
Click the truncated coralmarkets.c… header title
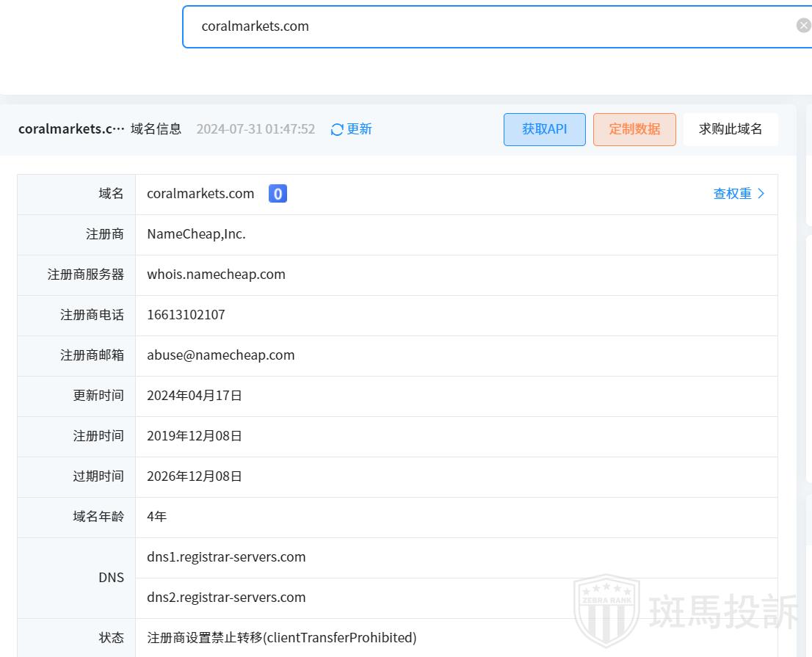pos(71,129)
